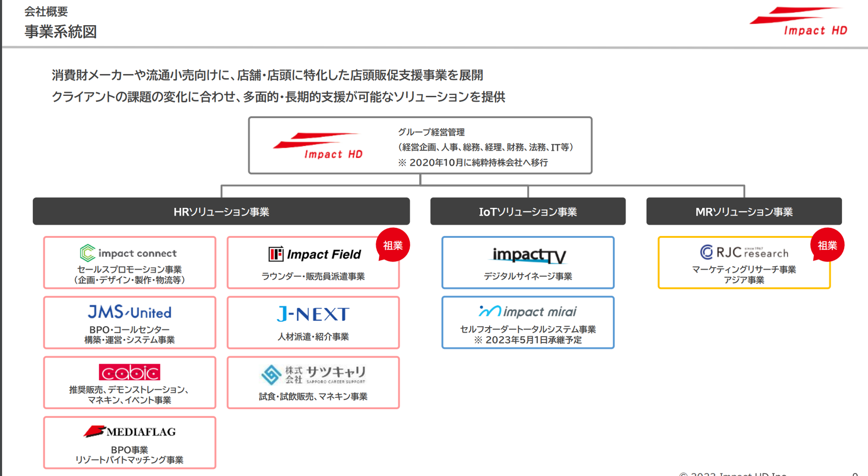This screenshot has height=476, width=868.
Task: Click the グループ経営管理 description text
Action: (431, 132)
